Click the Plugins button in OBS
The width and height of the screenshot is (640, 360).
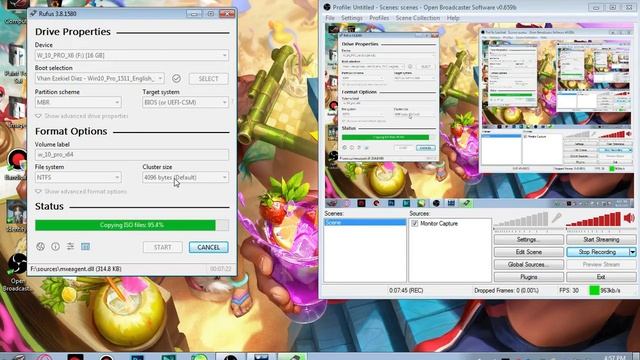tap(529, 277)
